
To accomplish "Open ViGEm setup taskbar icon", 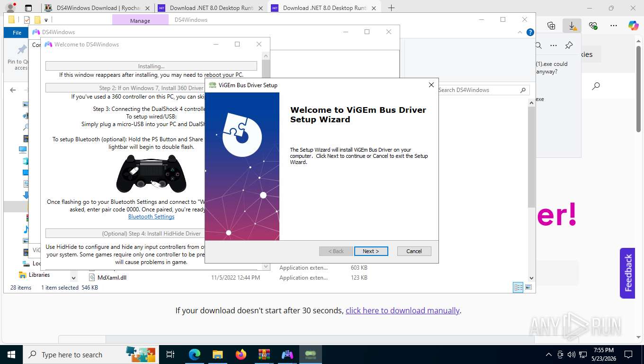I will 311,355.
